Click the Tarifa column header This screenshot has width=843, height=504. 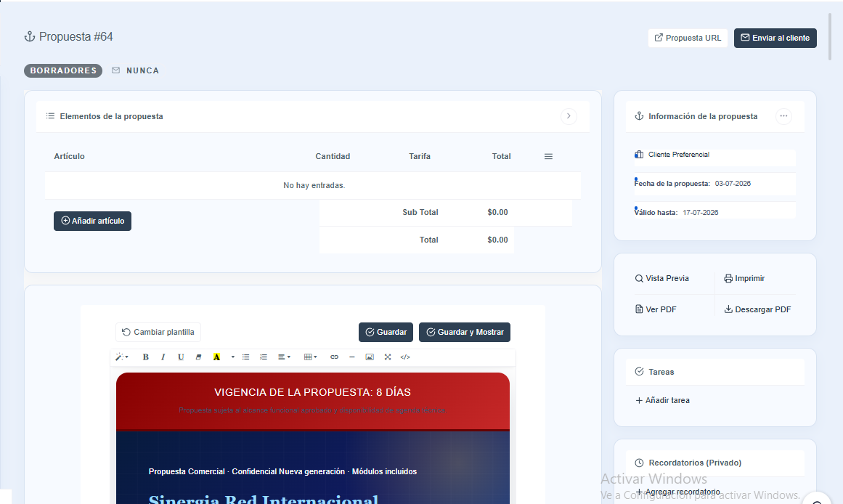(420, 157)
